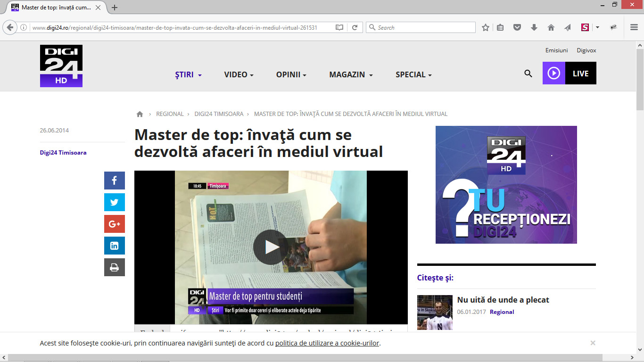Open REGIONAL breadcrumb
Screen dimensions: 644x362
[170, 114]
